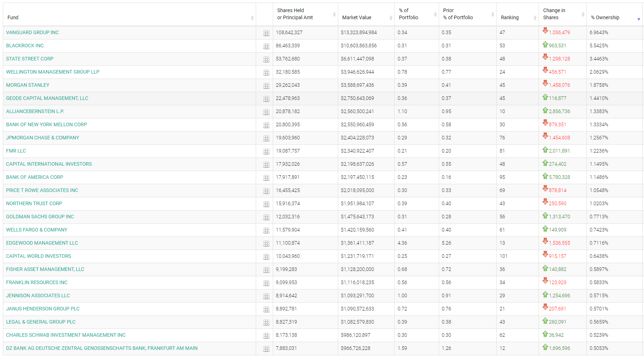Open grid icon in Edgewood Management row
The height and width of the screenshot is (357, 644).
[x=266, y=244]
